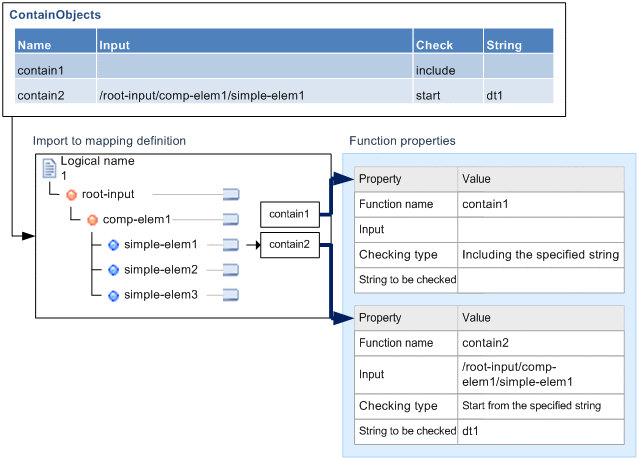
Task: Click the simple-elem1 connector port icon
Action: pyautogui.click(x=230, y=244)
